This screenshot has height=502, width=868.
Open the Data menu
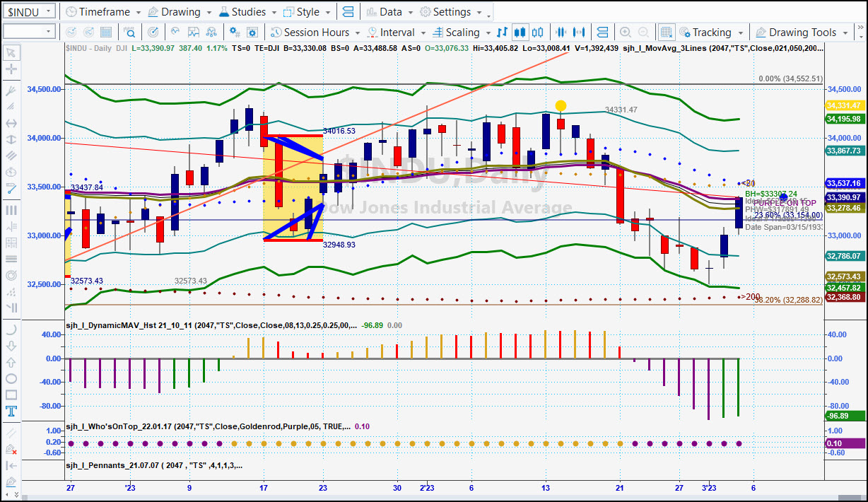click(x=389, y=12)
